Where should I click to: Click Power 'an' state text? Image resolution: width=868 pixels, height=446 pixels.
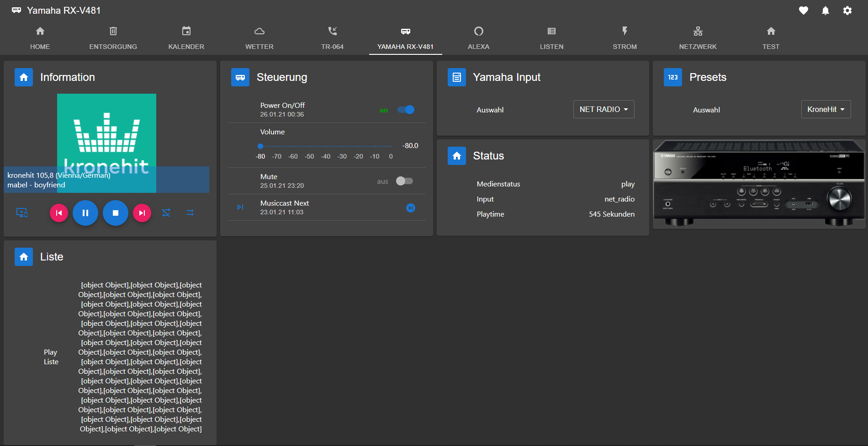tap(384, 110)
